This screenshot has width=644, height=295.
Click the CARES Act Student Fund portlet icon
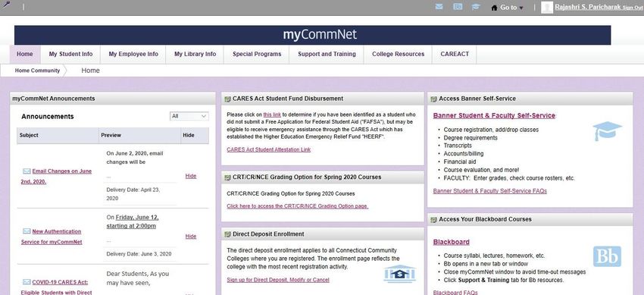227,99
